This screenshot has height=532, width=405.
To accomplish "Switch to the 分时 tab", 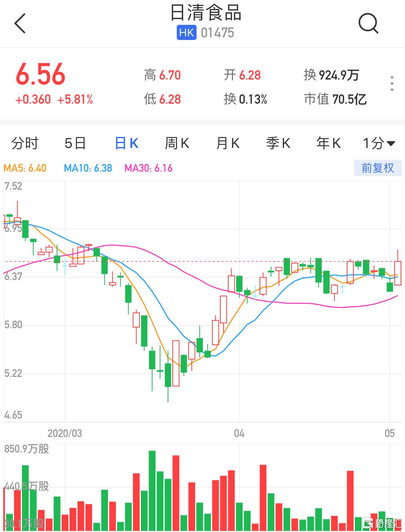I will pyautogui.click(x=24, y=143).
